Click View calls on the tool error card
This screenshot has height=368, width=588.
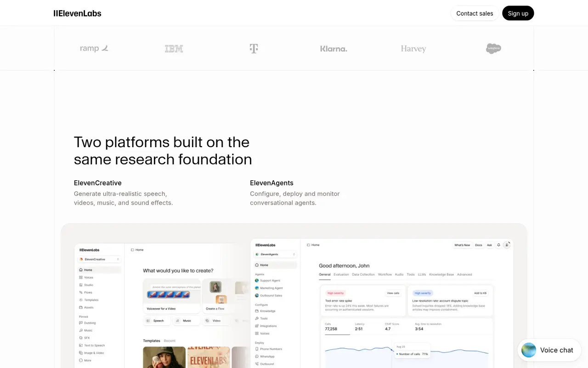(x=393, y=293)
